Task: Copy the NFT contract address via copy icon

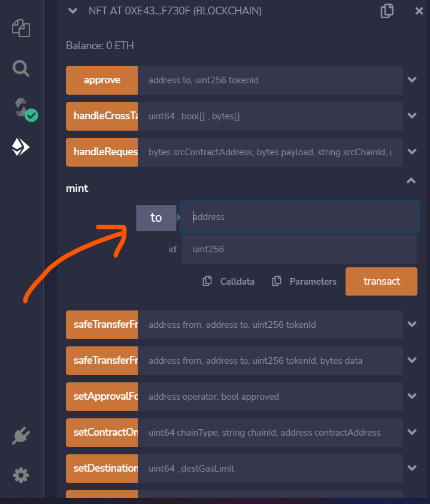Action: pyautogui.click(x=387, y=11)
